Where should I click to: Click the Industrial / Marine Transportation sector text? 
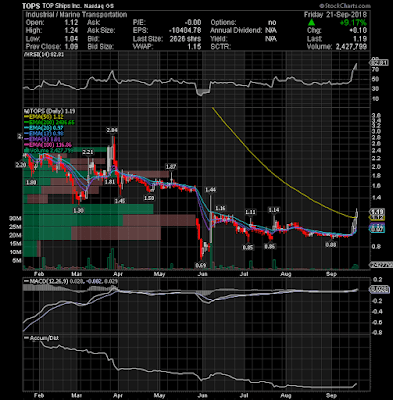(76, 15)
